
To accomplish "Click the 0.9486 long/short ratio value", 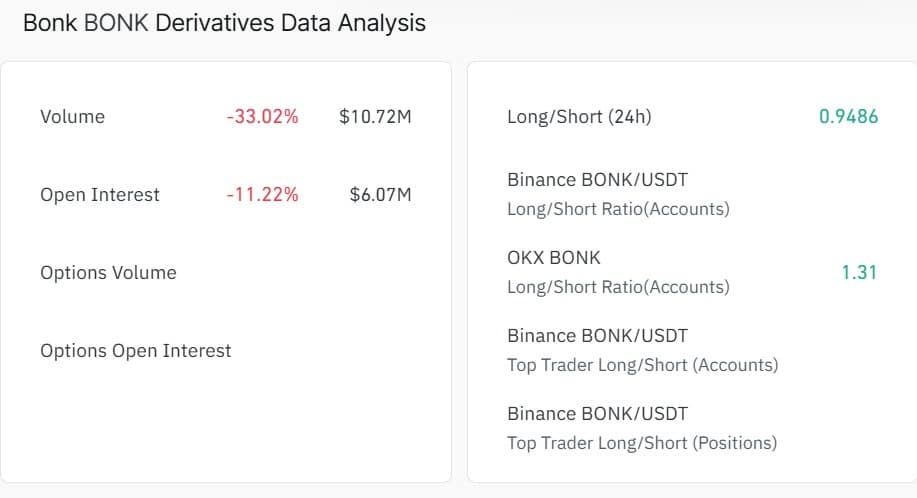I will pyautogui.click(x=848, y=117).
